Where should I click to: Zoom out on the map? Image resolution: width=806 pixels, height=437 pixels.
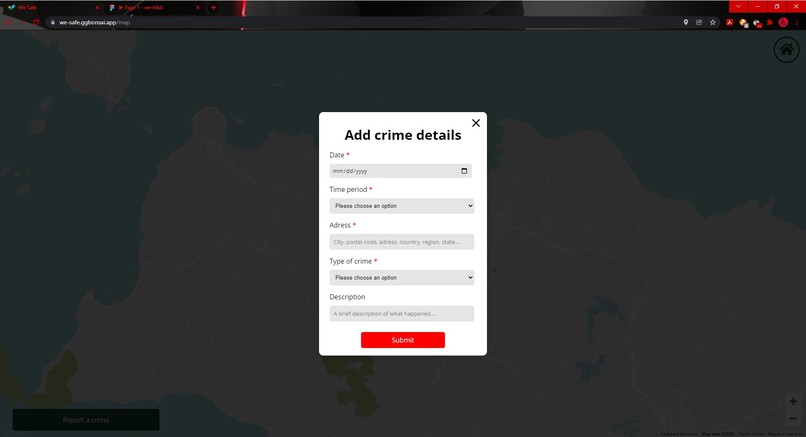(793, 418)
